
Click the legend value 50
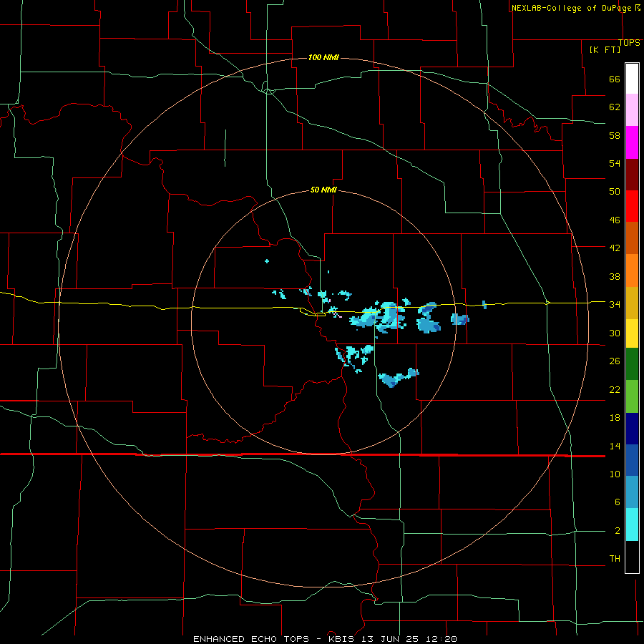(615, 191)
